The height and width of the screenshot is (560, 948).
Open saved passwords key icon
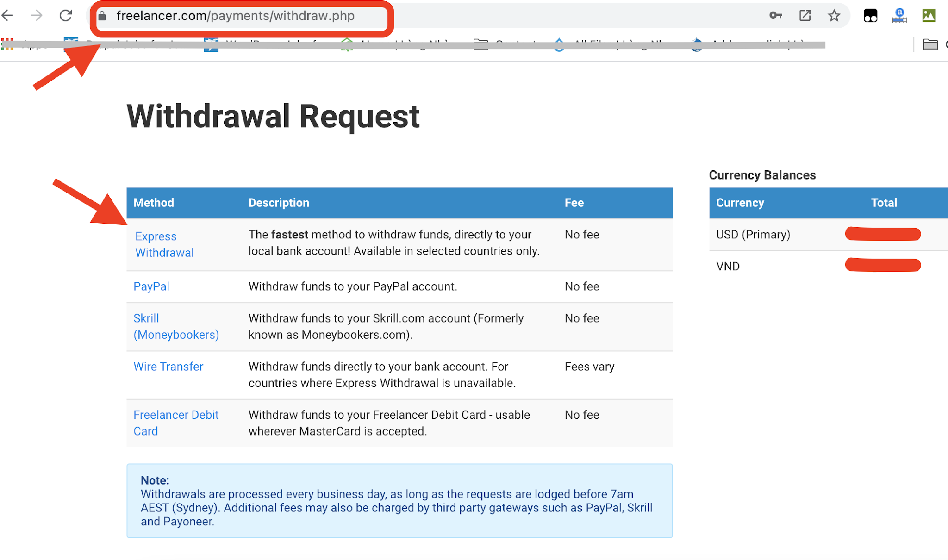pyautogui.click(x=775, y=16)
